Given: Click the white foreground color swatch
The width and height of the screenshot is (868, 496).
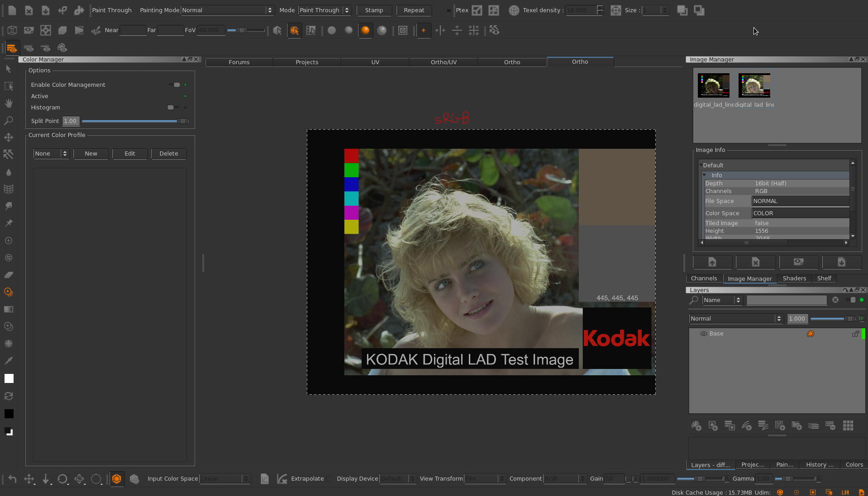Looking at the screenshot, I should click(x=9, y=379).
